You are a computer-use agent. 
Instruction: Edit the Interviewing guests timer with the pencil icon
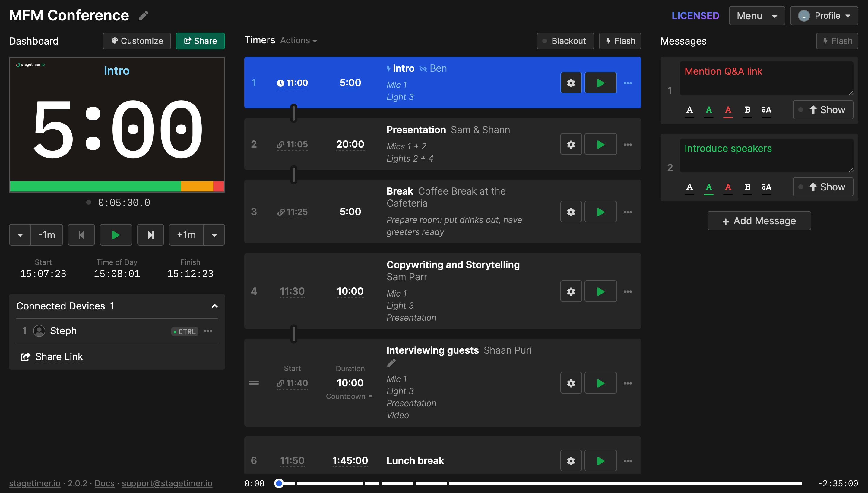click(391, 363)
